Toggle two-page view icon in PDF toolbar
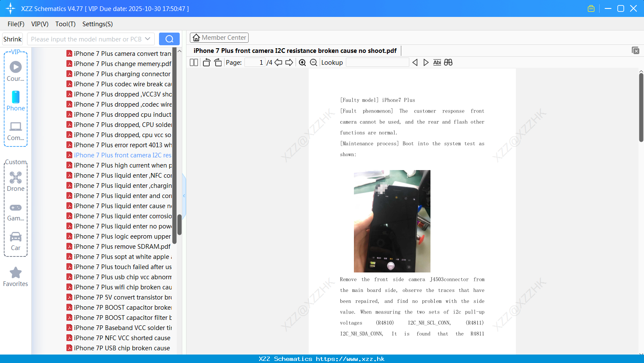This screenshot has width=644, height=363. point(194,63)
